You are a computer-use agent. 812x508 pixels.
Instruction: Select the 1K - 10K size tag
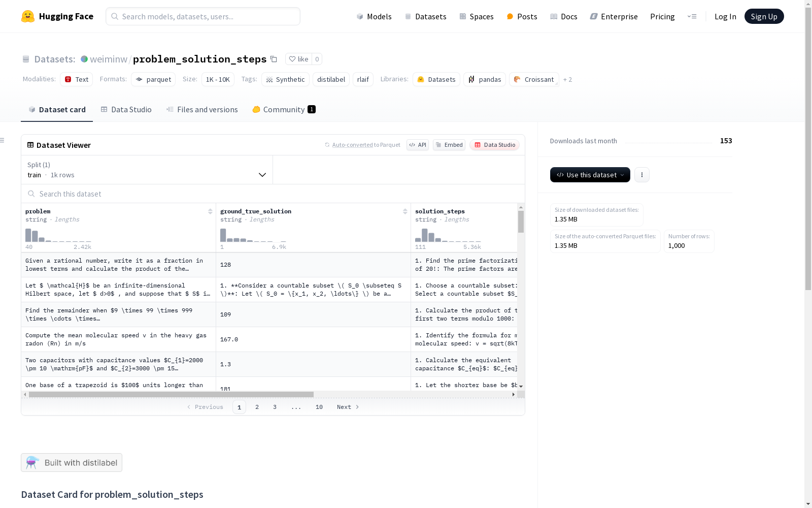pyautogui.click(x=218, y=79)
